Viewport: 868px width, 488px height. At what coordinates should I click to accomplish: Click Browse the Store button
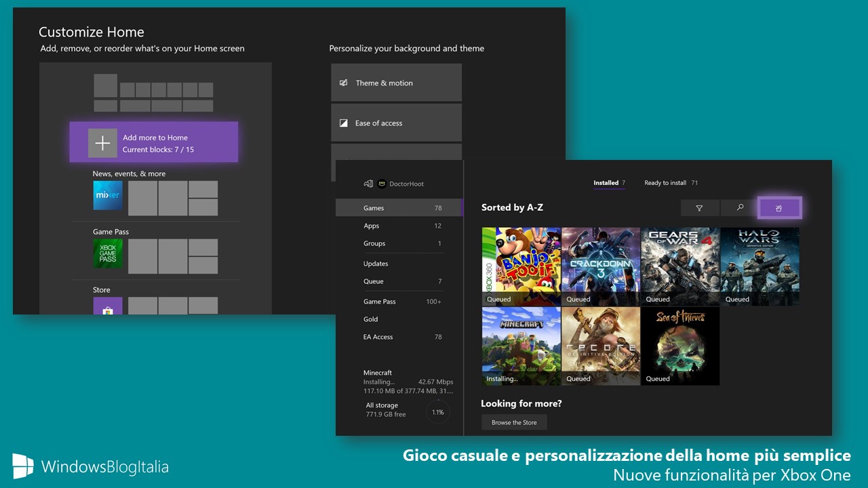(514, 422)
